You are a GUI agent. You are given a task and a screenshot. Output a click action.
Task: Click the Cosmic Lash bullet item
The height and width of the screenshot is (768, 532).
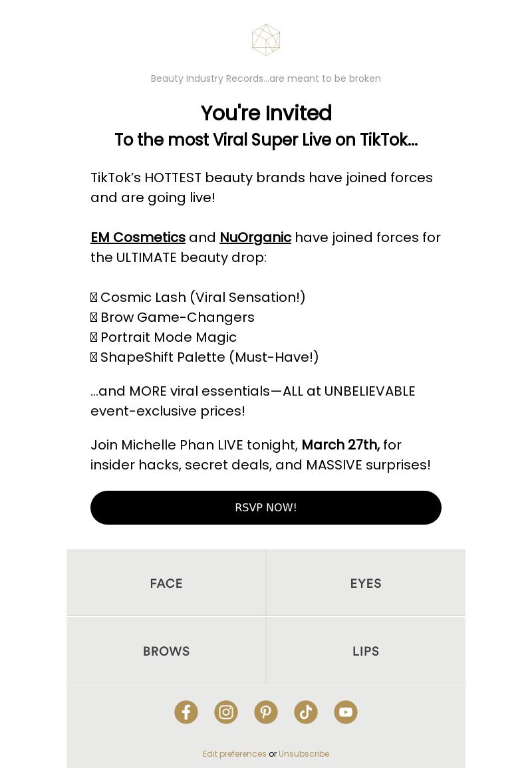coord(198,297)
